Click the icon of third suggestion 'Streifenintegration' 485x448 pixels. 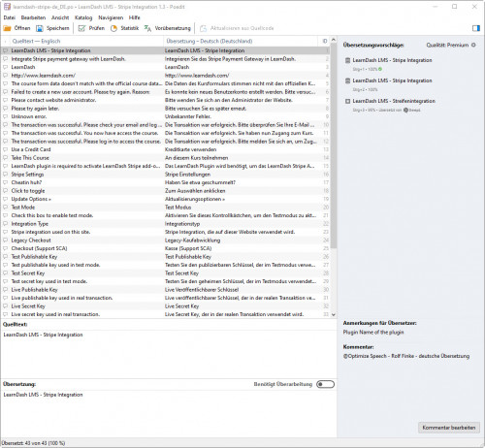(347, 101)
